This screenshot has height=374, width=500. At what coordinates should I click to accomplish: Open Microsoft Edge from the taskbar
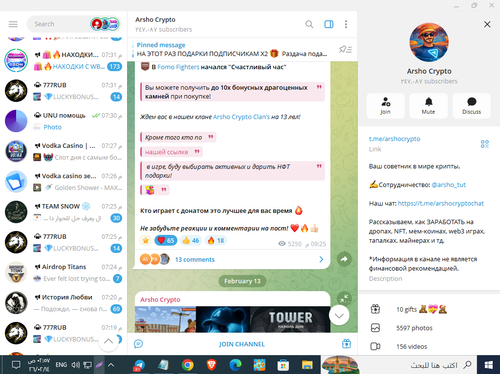pos(235,365)
